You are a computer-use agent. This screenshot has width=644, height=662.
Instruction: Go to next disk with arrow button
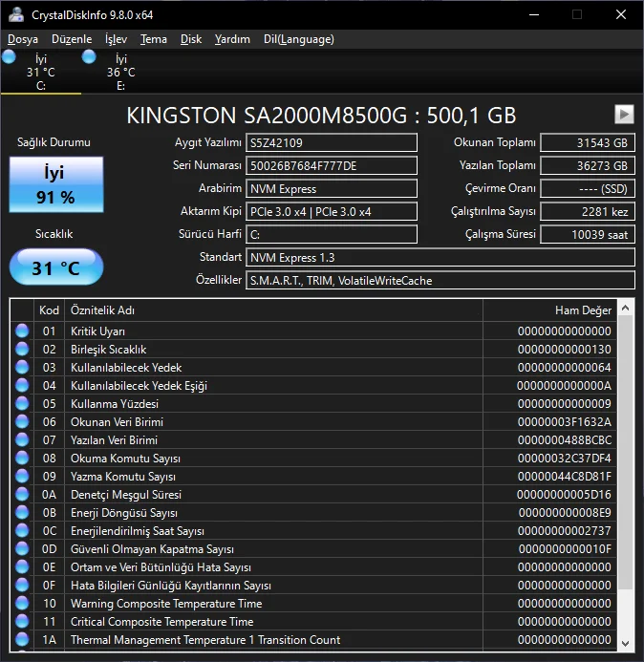coord(624,114)
